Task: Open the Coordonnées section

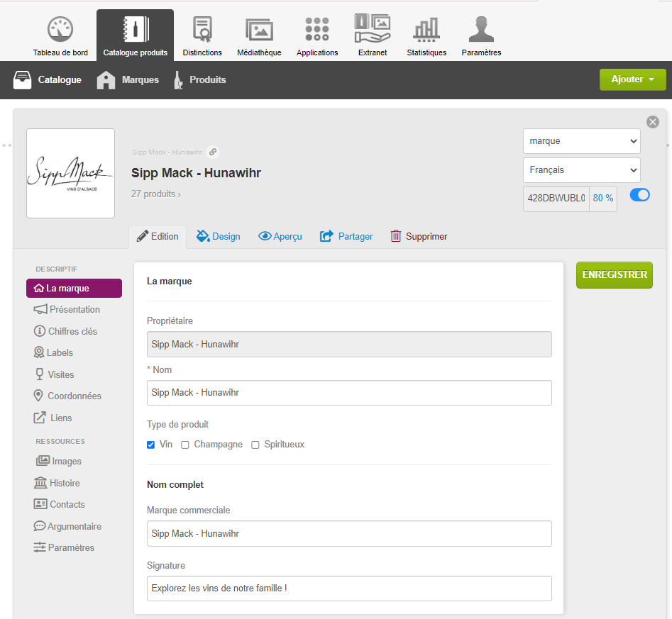Action: 67,396
